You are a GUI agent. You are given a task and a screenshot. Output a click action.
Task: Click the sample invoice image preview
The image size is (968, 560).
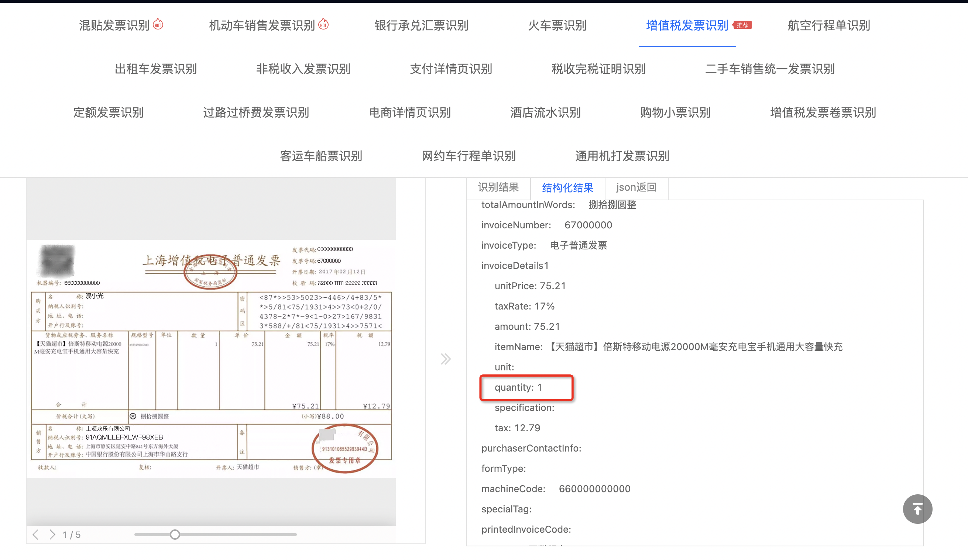[211, 359]
